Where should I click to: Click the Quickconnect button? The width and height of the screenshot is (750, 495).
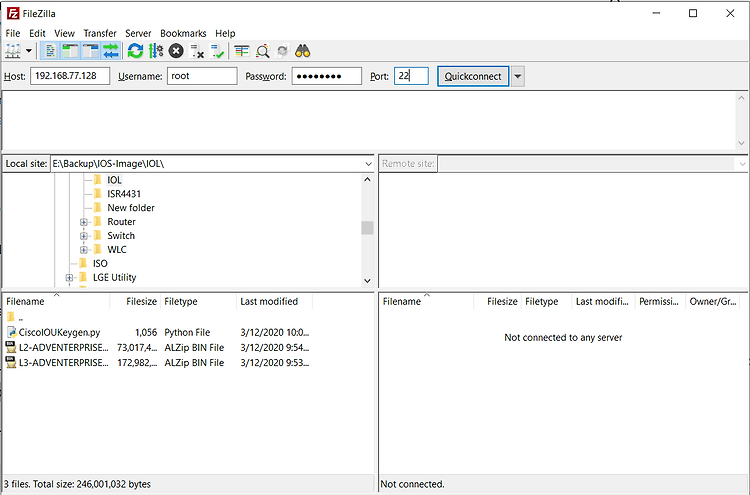(x=473, y=76)
